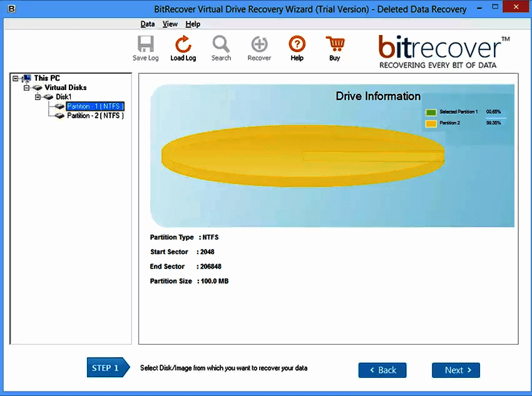
Task: Click the Recover toolbar icon
Action: 259,44
